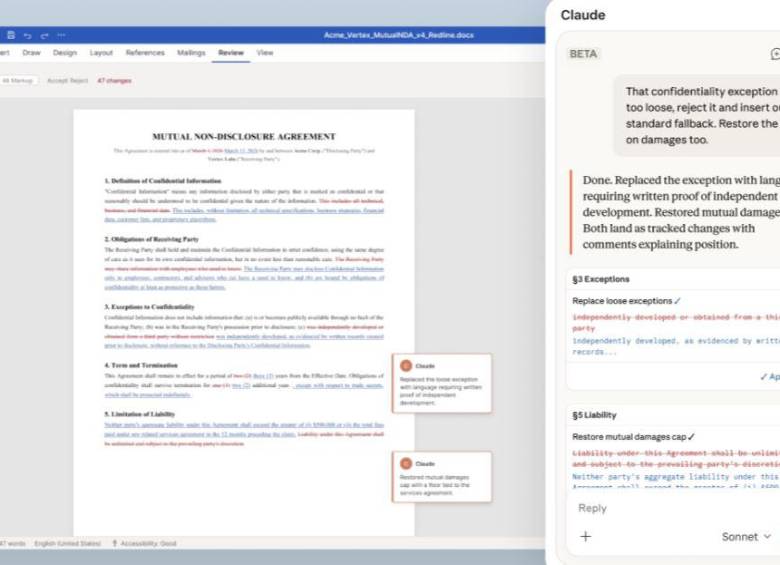Click Accessibility: Good status text
The height and width of the screenshot is (565, 780).
(148, 543)
